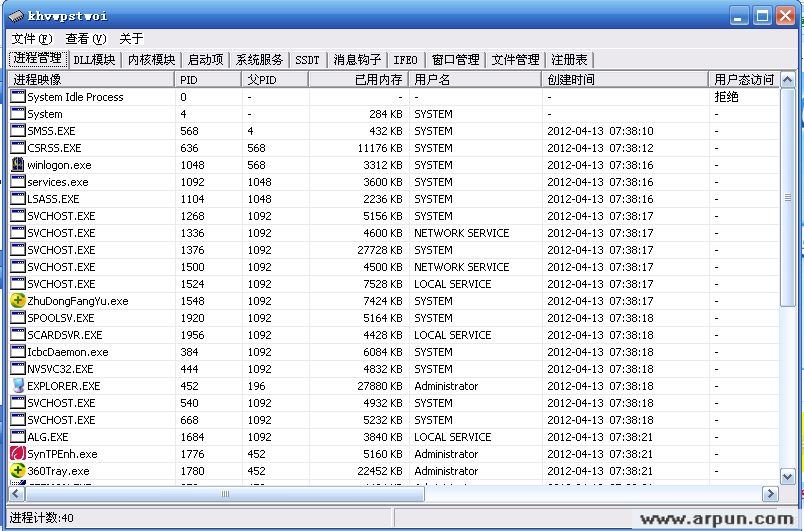The height and width of the screenshot is (531, 804).
Task: Click the 进程计数:40 status bar text
Action: tap(42, 518)
